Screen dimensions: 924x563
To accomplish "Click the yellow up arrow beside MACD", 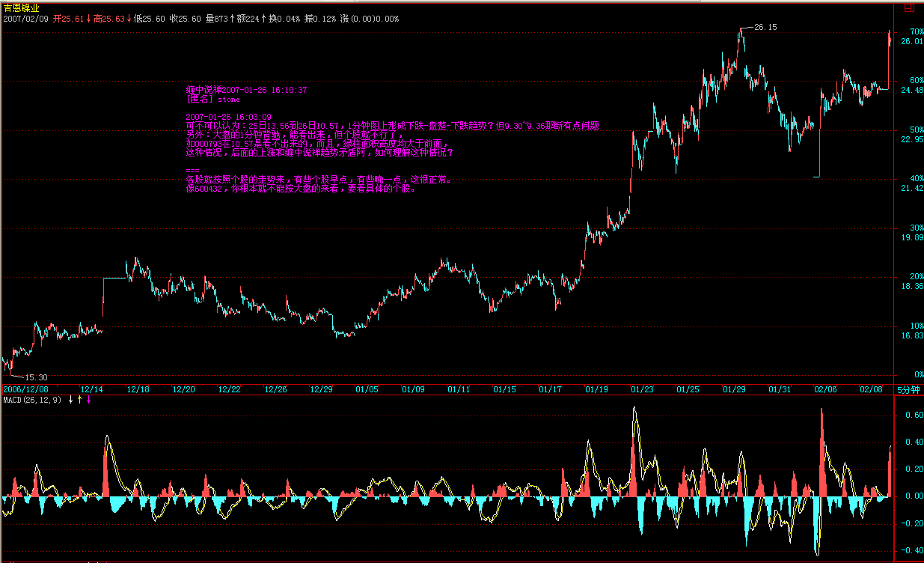I will coord(80,400).
